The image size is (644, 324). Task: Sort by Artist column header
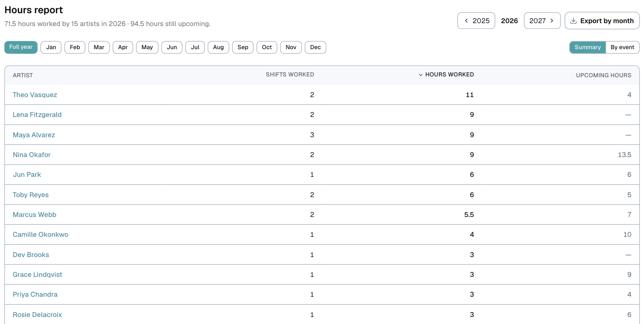[x=23, y=75]
